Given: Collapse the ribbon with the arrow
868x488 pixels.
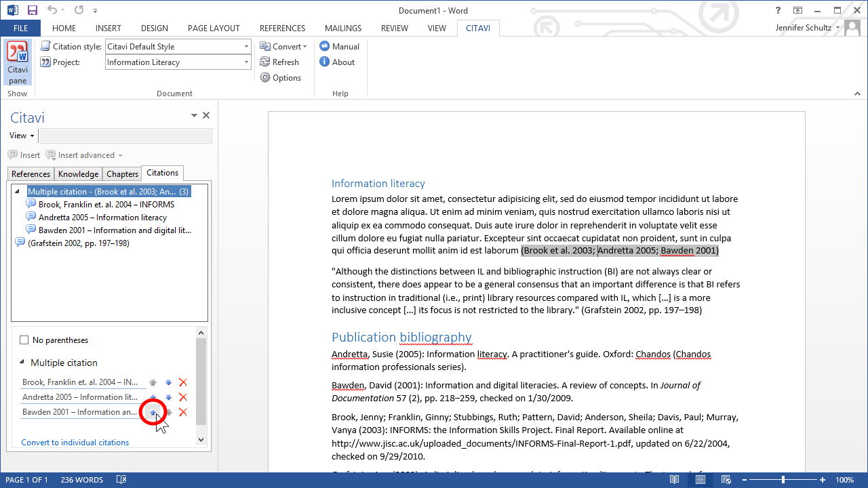Looking at the screenshot, I should [857, 94].
